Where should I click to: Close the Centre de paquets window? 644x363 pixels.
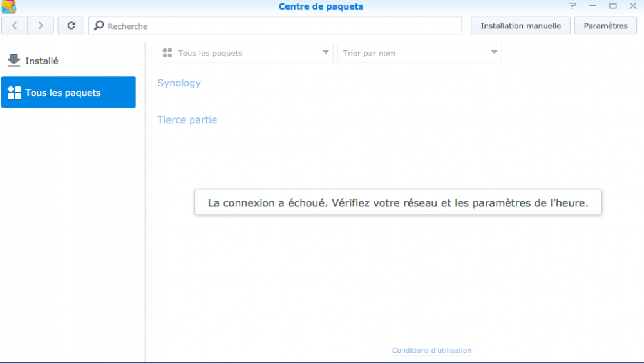coord(633,6)
